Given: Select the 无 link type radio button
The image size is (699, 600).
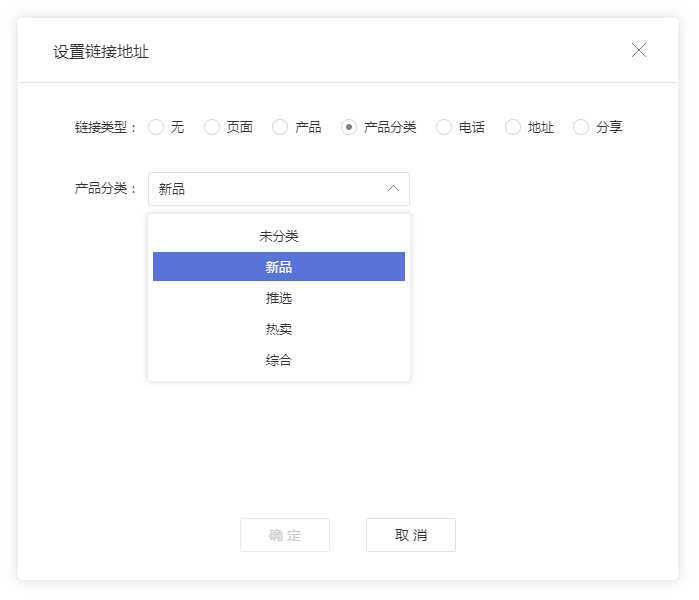Looking at the screenshot, I should [x=156, y=127].
